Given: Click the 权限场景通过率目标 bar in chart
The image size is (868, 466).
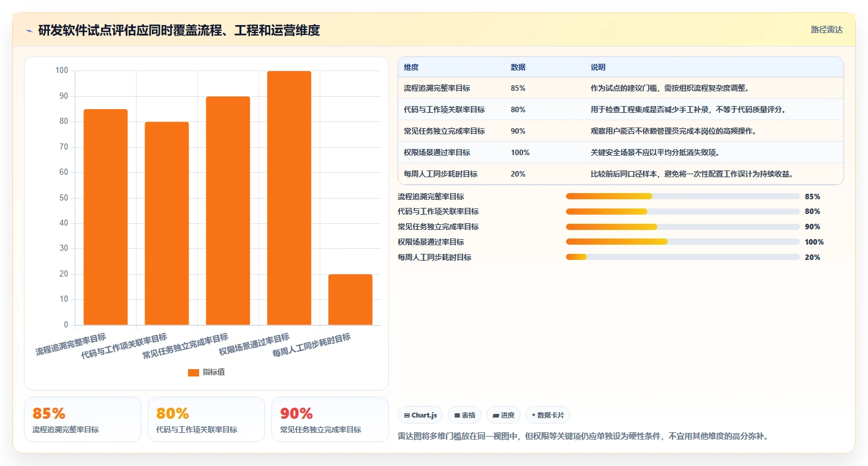Looking at the screenshot, I should click(289, 198).
